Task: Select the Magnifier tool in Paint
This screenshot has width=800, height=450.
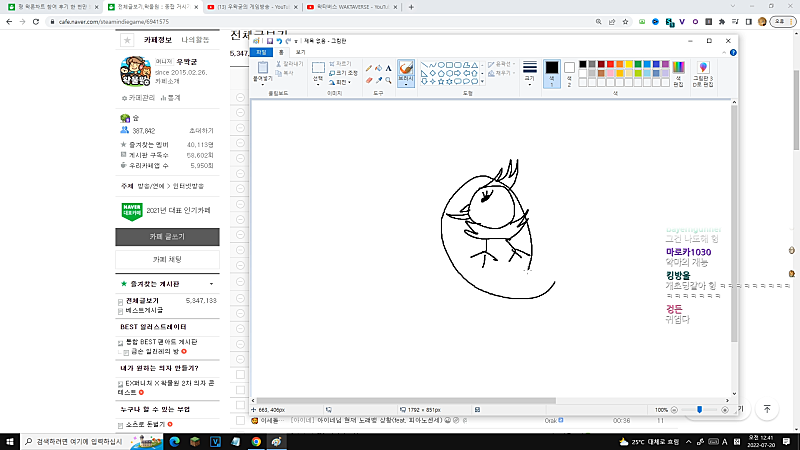Action: [388, 80]
